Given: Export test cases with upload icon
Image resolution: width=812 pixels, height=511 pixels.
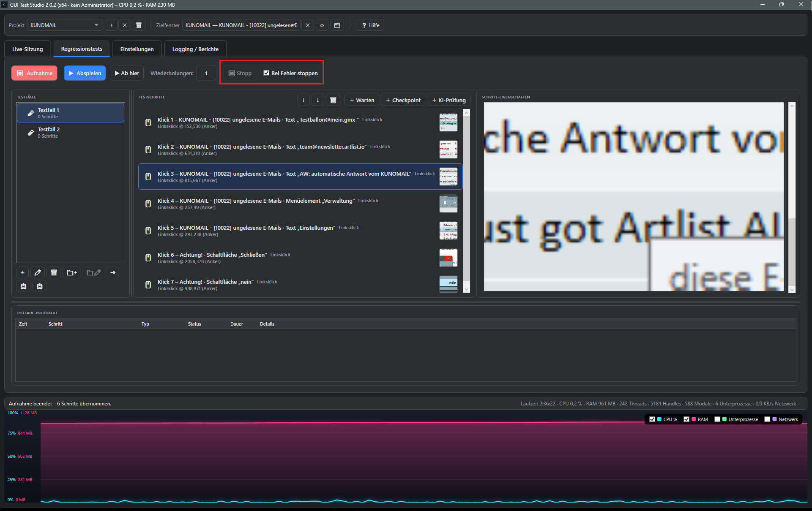Looking at the screenshot, I should click(23, 286).
